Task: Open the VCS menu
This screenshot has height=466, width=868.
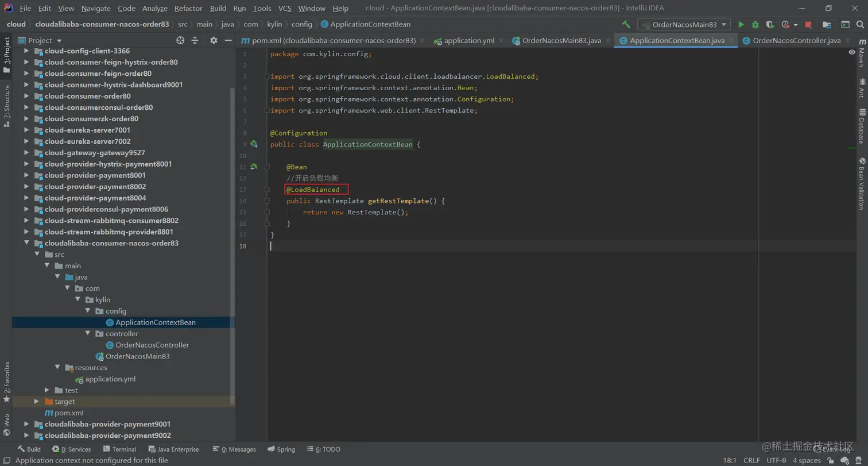Action: 285,8
